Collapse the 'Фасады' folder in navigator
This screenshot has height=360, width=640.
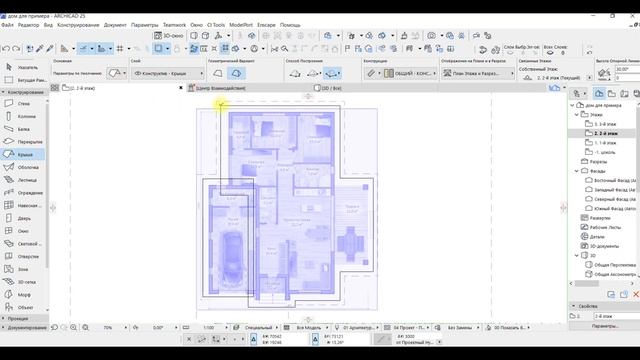[577, 171]
